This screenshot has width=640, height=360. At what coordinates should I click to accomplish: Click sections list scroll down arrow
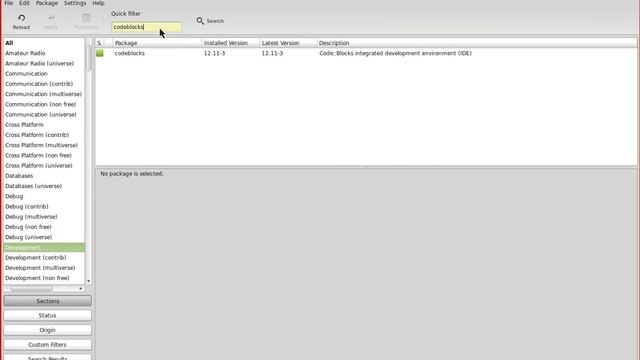(89, 281)
